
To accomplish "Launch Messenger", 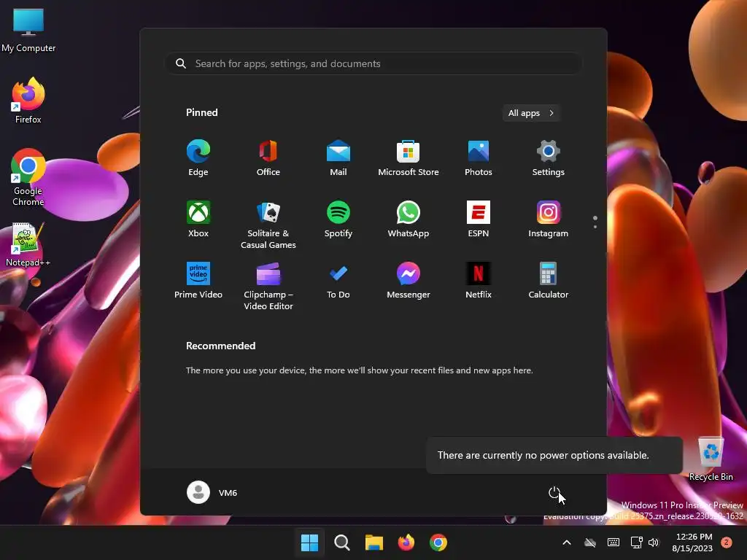I will pos(409,281).
